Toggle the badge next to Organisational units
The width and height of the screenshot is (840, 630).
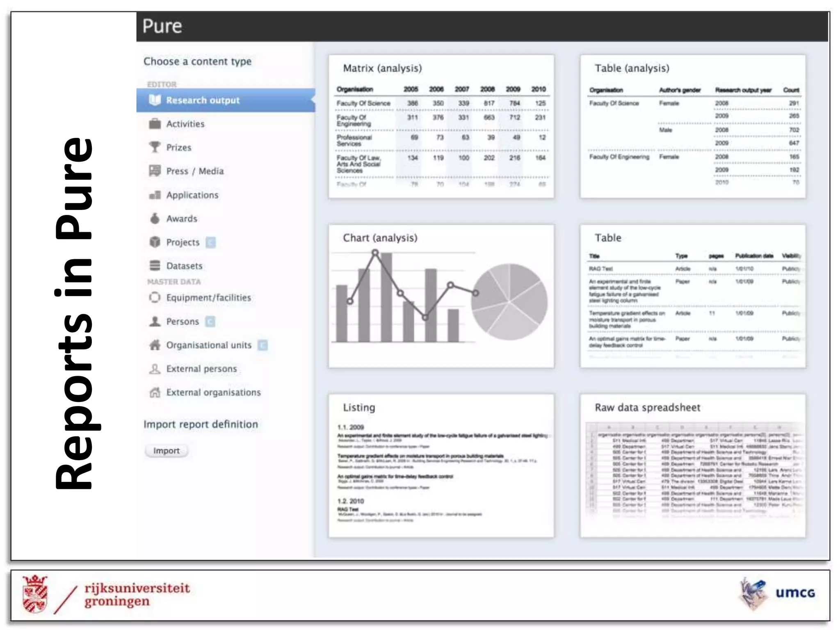262,345
